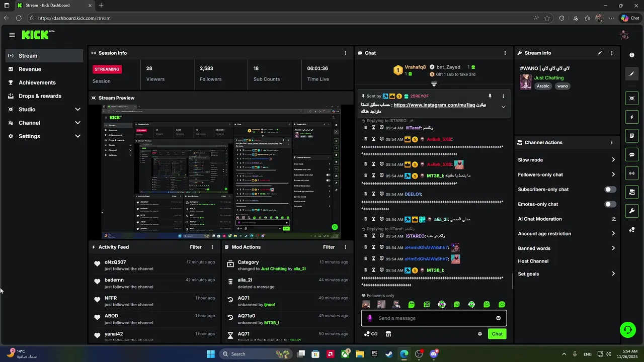Edit stream info with the pencil icon

(x=600, y=53)
